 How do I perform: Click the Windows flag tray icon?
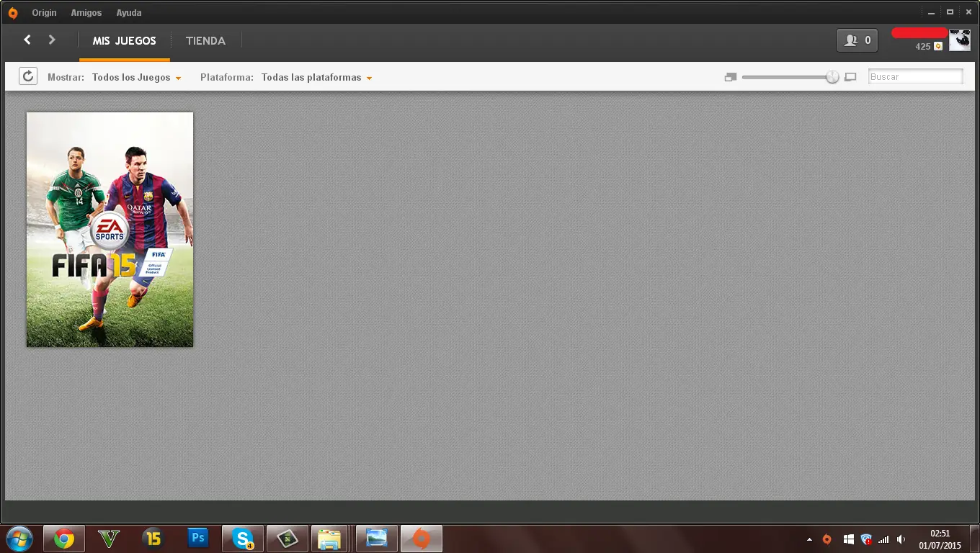click(x=848, y=539)
